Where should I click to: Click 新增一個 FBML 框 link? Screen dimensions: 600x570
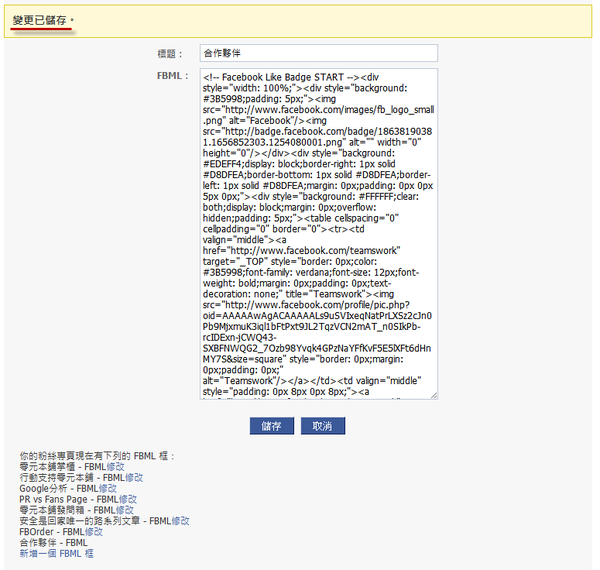coord(56,554)
